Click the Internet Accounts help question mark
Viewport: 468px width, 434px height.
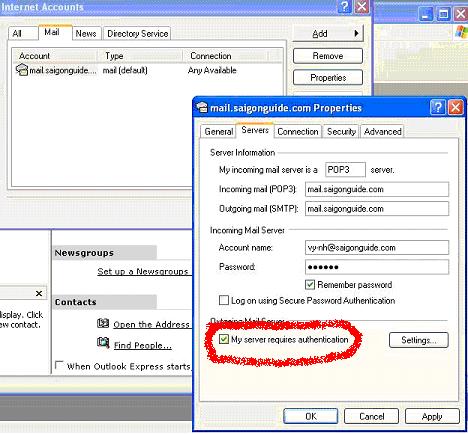point(345,6)
